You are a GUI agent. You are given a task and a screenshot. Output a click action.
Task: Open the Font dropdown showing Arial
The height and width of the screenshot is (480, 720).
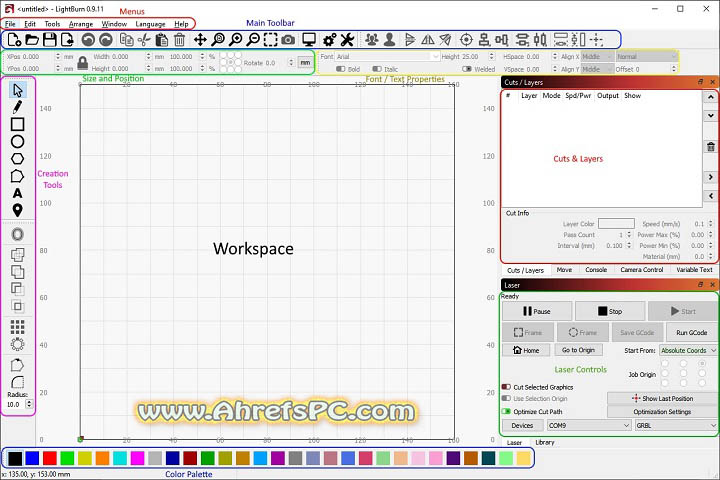388,56
